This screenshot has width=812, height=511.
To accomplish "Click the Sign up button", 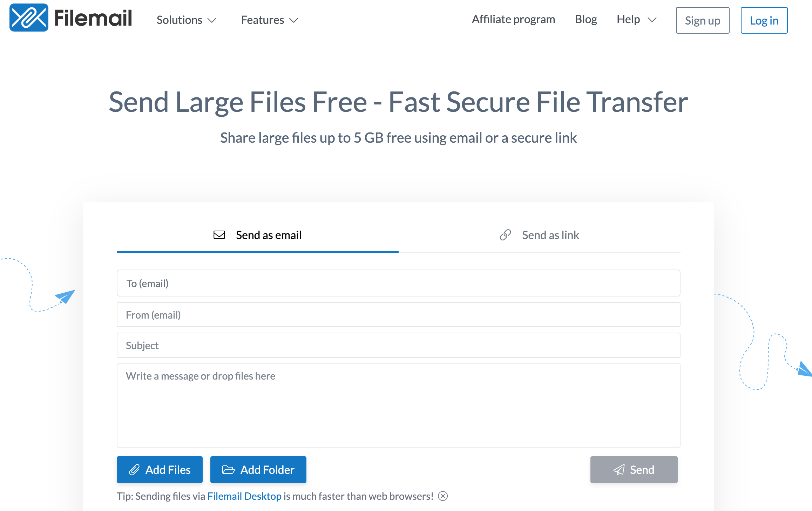I will click(x=702, y=20).
